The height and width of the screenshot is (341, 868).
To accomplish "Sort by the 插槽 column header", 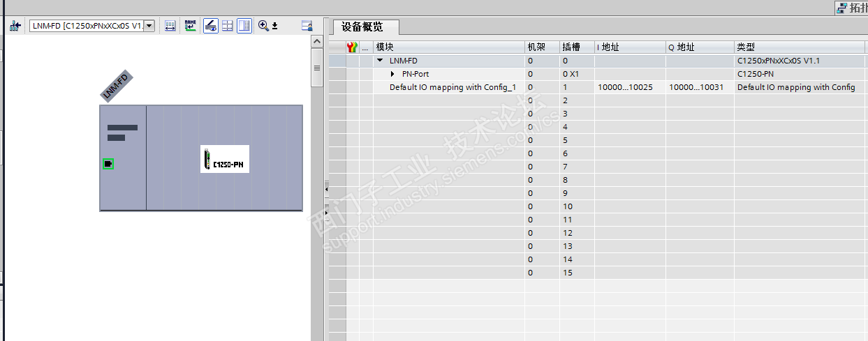I will tap(577, 47).
